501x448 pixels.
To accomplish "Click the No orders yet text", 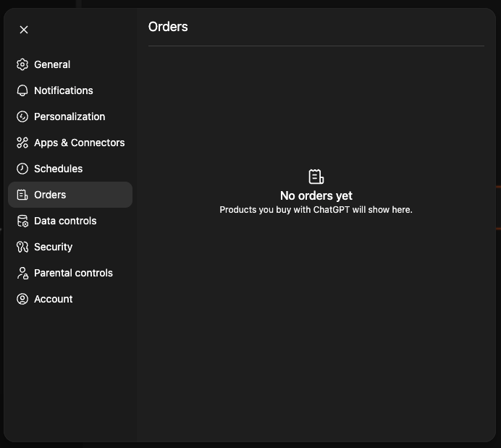I will pos(316,195).
